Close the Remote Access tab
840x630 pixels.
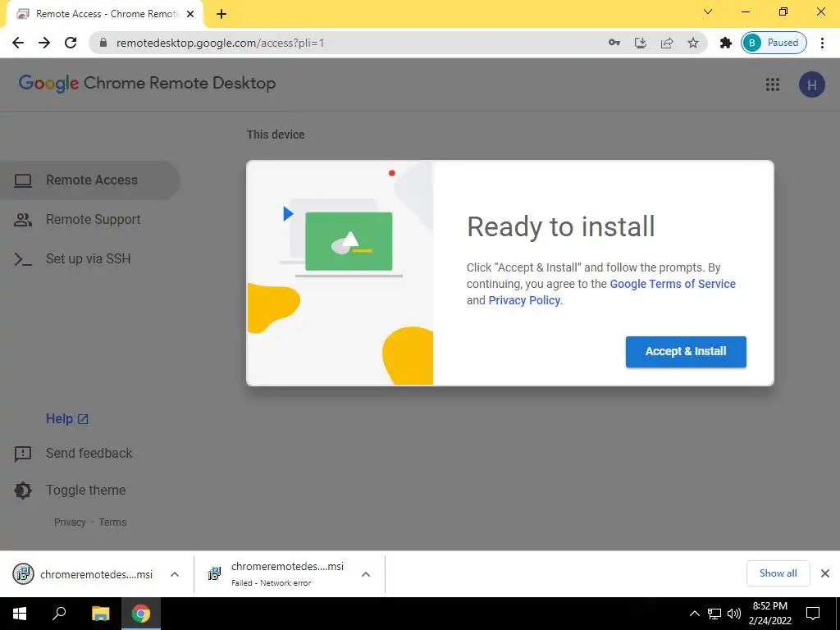tap(190, 14)
